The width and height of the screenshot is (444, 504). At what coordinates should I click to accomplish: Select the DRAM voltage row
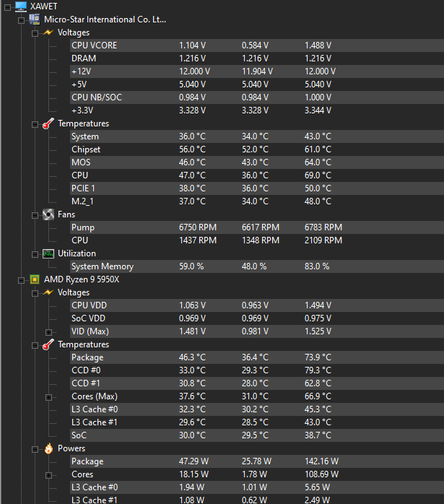coord(257,58)
